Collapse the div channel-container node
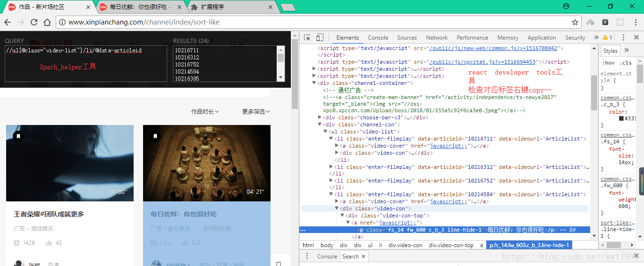Screen dimensions: 644x266 [314, 83]
